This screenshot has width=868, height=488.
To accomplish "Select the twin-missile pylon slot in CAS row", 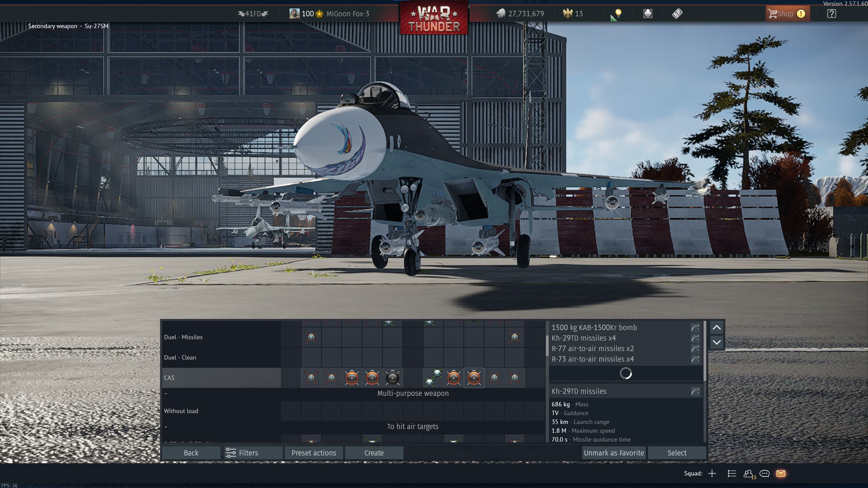I will pos(433,378).
